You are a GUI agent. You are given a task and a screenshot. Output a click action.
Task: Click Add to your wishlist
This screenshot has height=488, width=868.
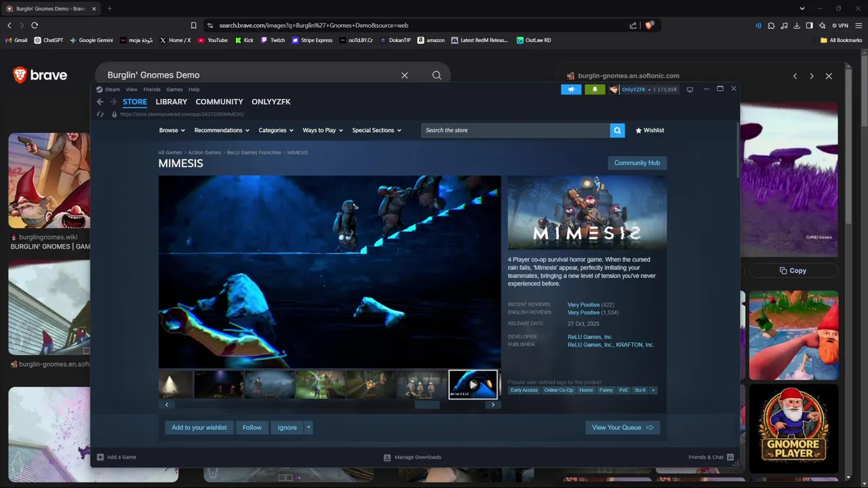click(199, 428)
